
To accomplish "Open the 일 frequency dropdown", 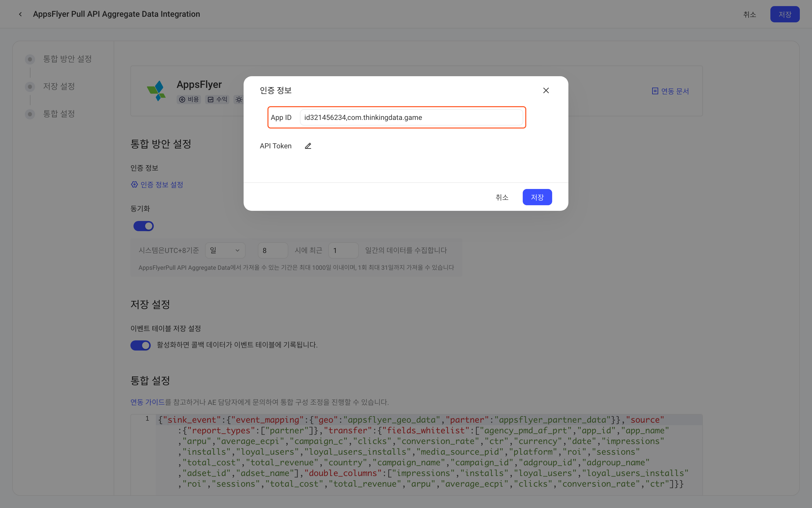I will pyautogui.click(x=225, y=250).
